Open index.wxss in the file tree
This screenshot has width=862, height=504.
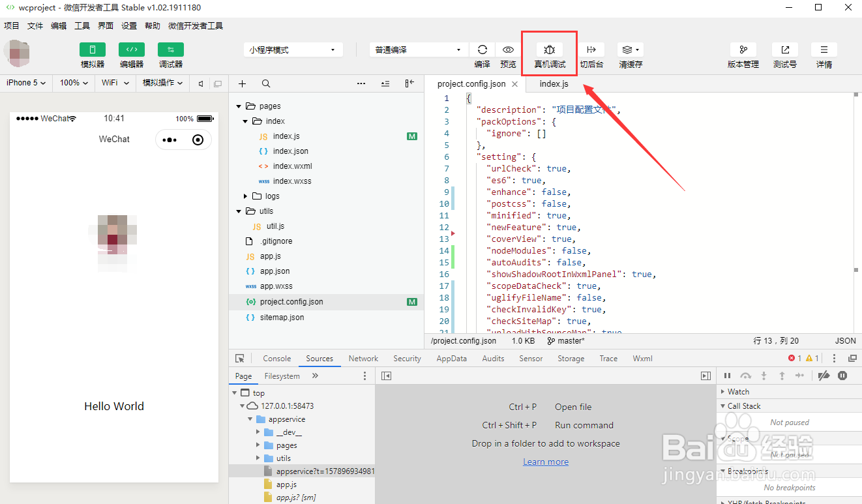point(292,181)
